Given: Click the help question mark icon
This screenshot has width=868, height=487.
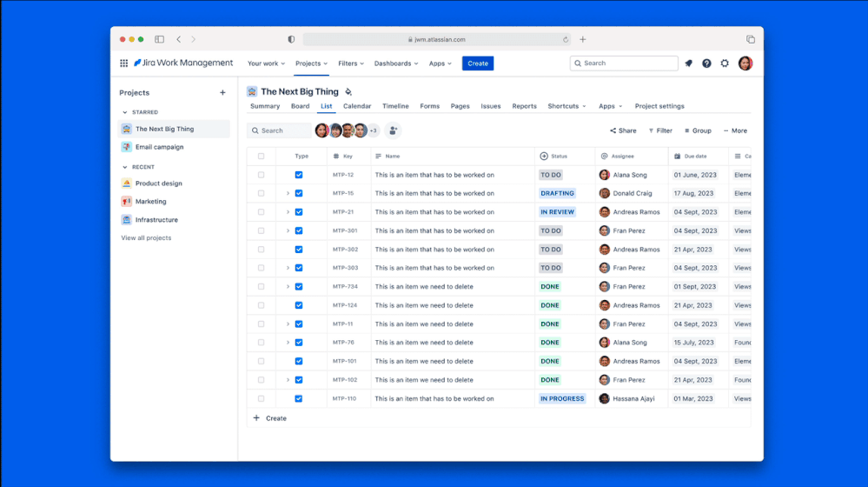Looking at the screenshot, I should point(706,63).
